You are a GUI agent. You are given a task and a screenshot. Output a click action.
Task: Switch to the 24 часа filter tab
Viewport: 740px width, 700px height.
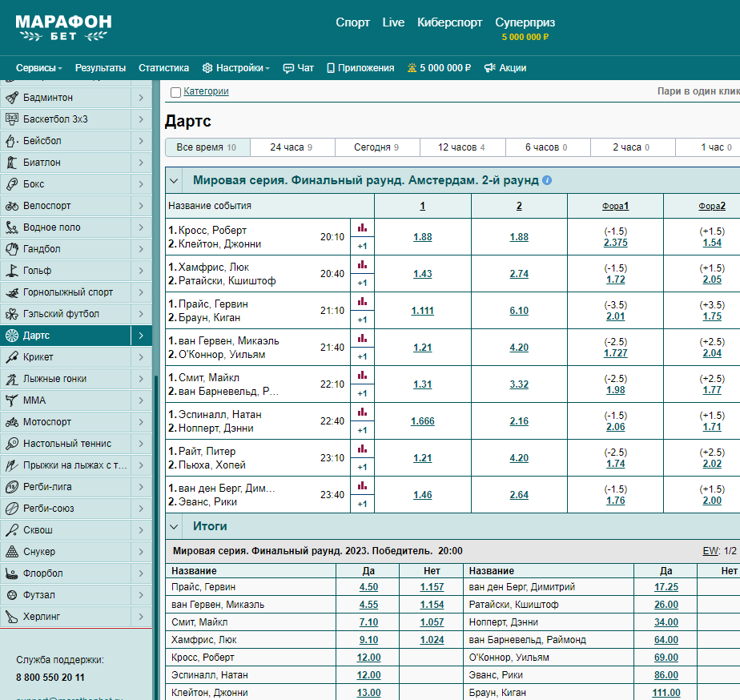point(292,147)
